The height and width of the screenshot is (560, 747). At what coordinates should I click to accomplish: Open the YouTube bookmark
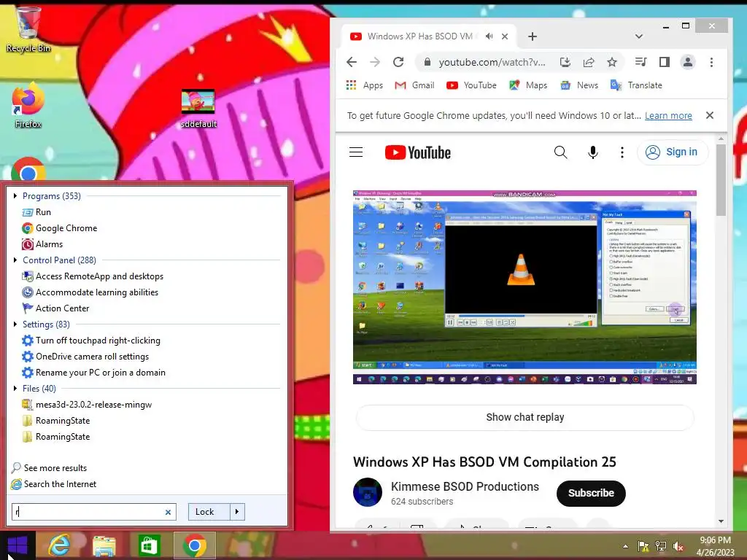coord(471,85)
